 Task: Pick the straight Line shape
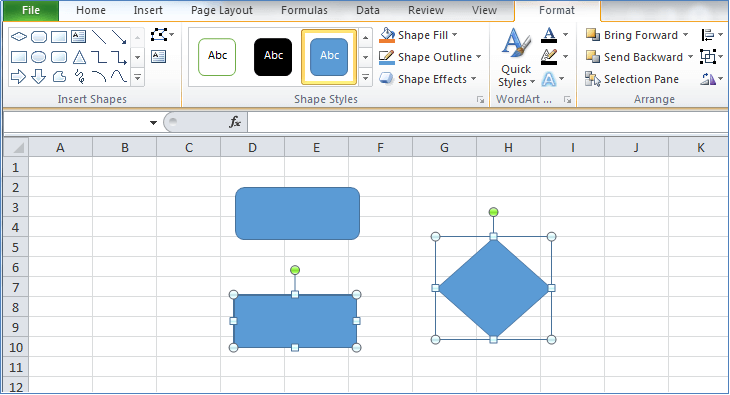pos(99,36)
